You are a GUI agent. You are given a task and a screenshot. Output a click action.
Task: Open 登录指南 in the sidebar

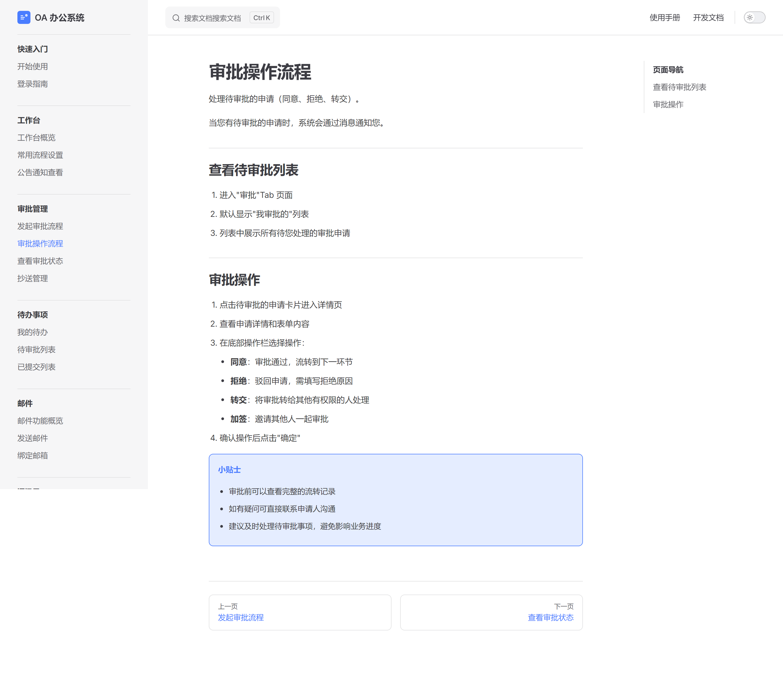pos(32,83)
